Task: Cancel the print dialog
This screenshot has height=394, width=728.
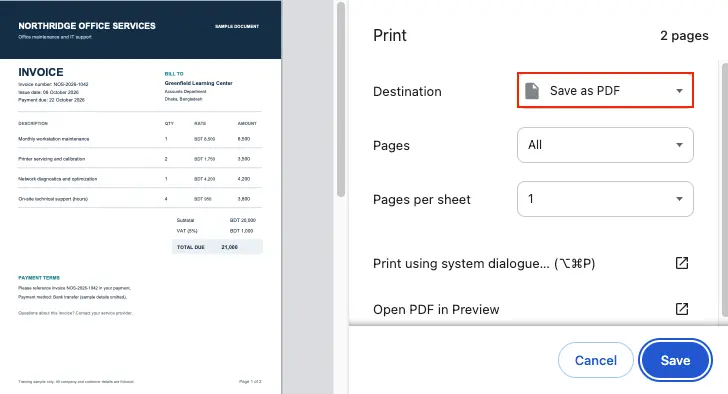Action: coord(596,360)
